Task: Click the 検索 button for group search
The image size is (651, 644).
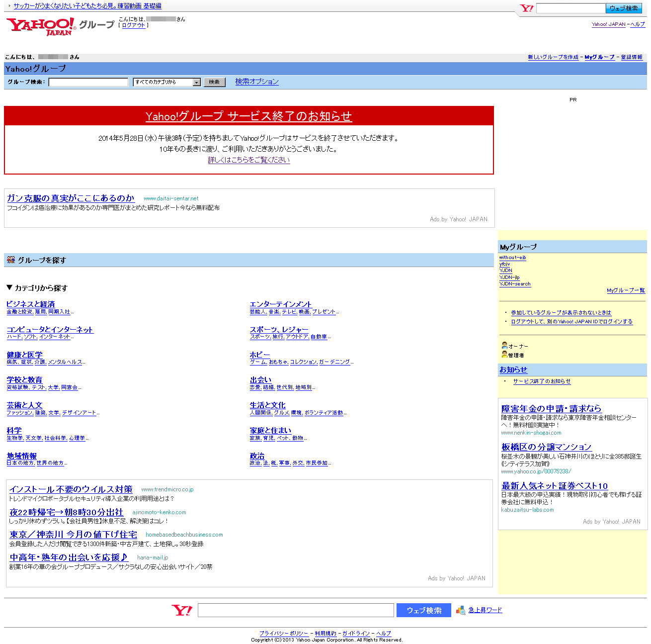Action: (x=214, y=82)
